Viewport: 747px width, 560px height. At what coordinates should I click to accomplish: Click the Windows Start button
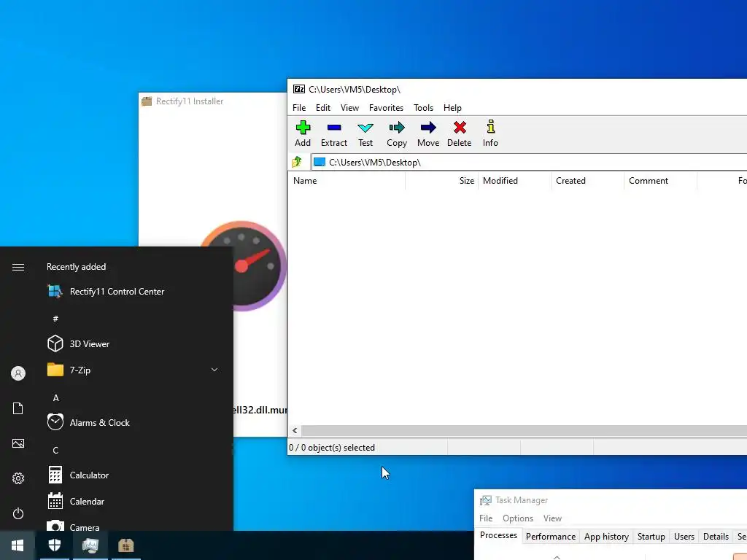click(x=18, y=545)
